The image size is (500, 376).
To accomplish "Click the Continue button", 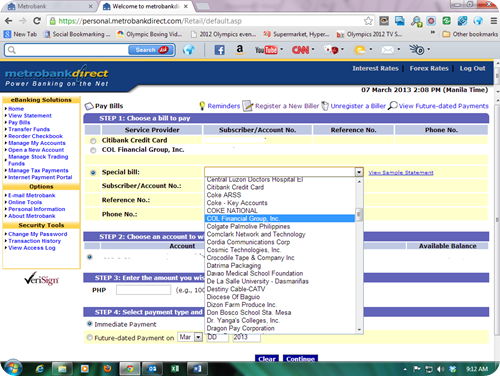I will pyautogui.click(x=300, y=359).
